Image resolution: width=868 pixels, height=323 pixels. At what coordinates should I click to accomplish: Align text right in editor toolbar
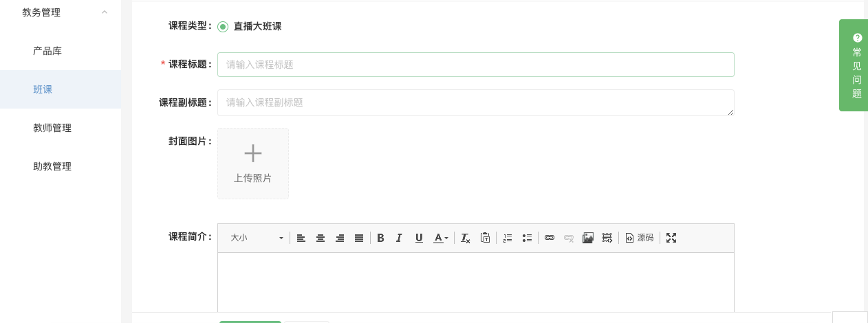[340, 238]
